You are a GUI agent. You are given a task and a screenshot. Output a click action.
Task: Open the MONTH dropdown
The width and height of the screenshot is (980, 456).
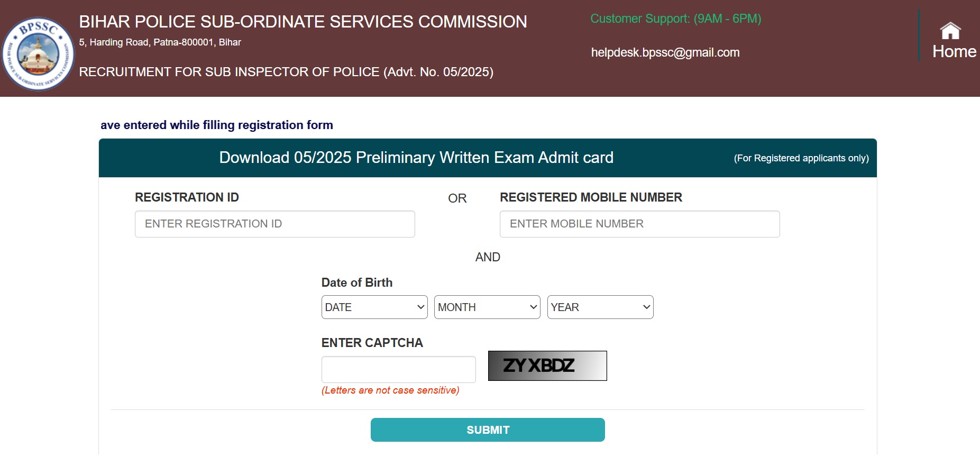487,307
